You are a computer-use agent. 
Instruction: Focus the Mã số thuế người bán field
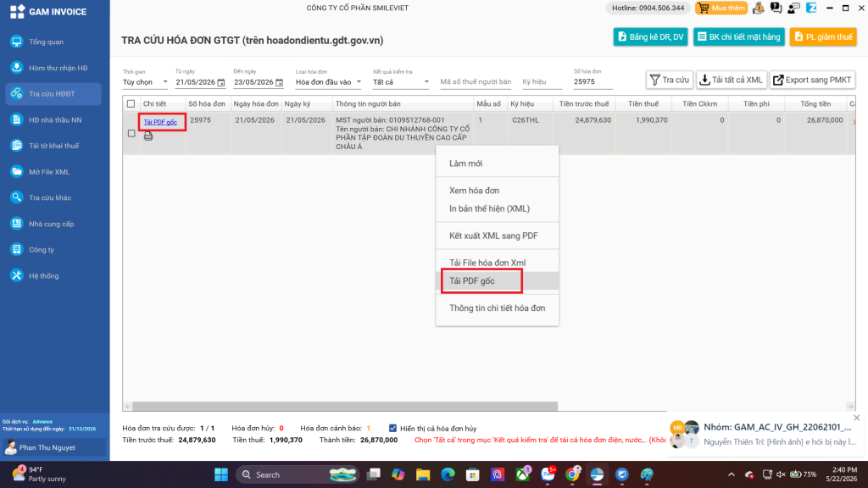coord(476,82)
